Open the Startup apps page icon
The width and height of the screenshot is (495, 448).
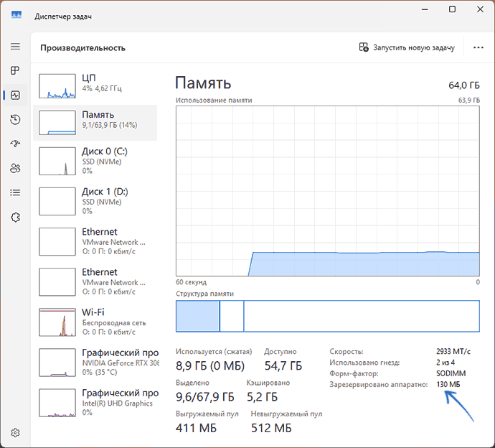tap(15, 144)
